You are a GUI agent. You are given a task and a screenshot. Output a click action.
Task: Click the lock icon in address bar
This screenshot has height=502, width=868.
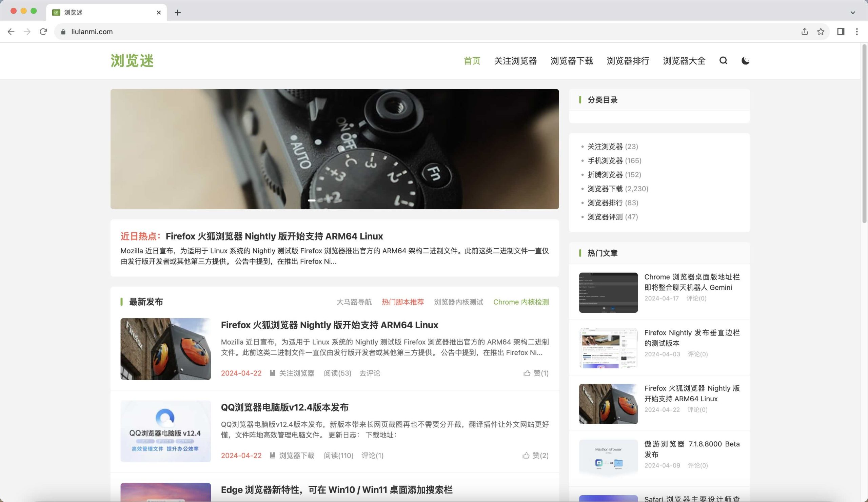(63, 32)
